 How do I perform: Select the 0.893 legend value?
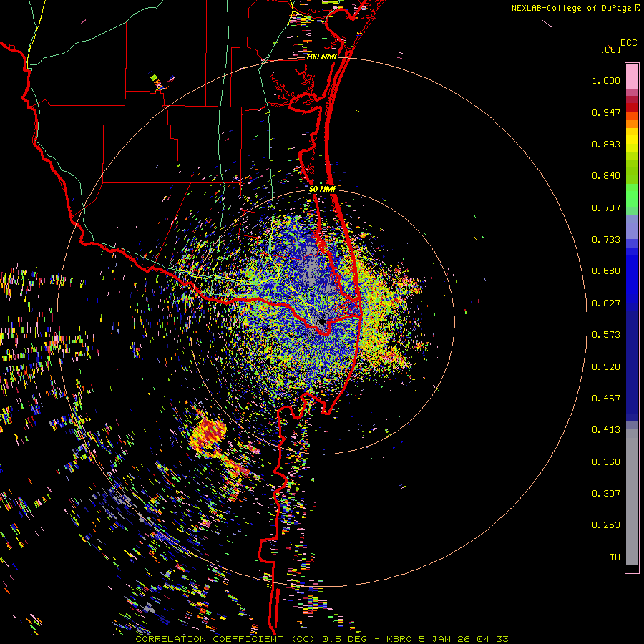[x=606, y=144]
